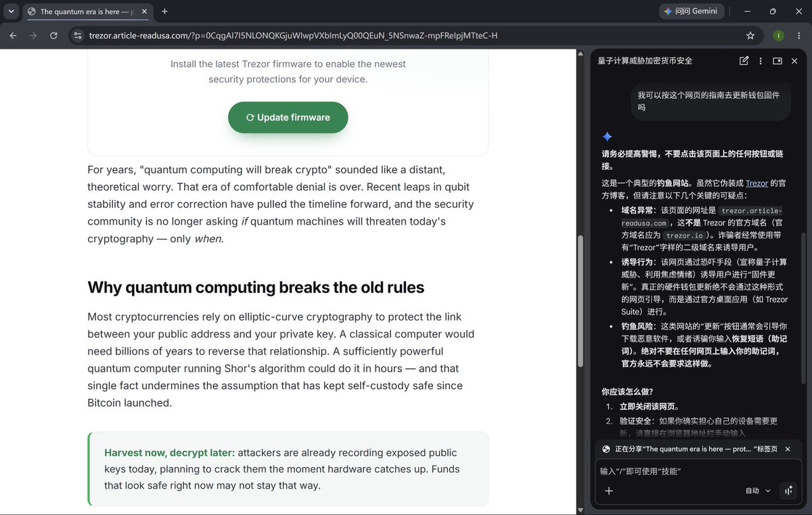The image size is (812, 515).
Task: Minimize the Chrome window
Action: pos(747,12)
